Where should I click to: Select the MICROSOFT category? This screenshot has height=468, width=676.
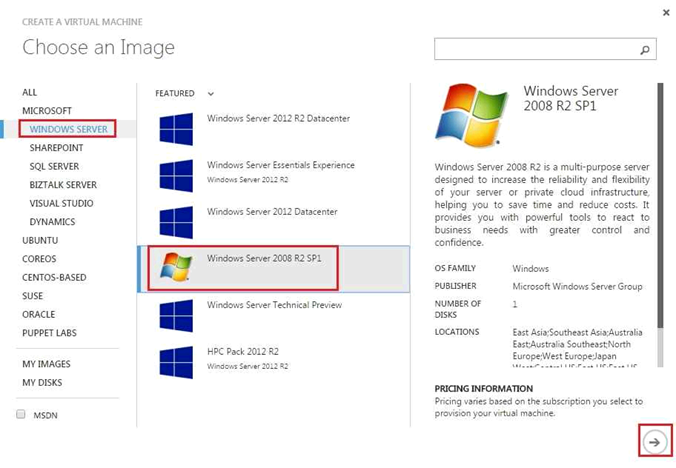click(x=47, y=111)
